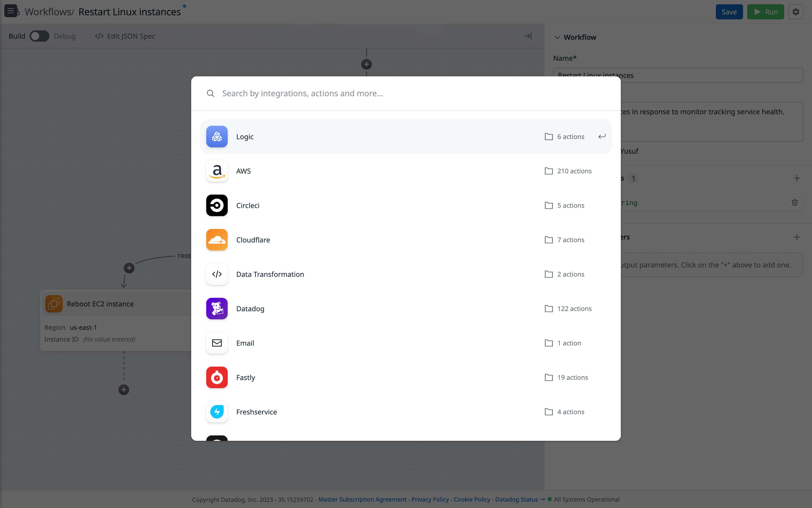This screenshot has width=812, height=508.
Task: Pick the Cloudflare cloud icon
Action: (217, 240)
